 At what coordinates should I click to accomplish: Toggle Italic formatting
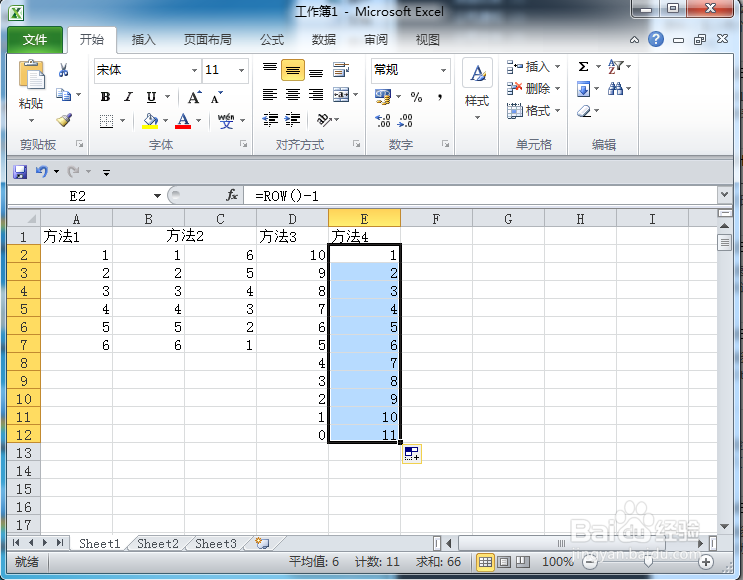point(128,97)
